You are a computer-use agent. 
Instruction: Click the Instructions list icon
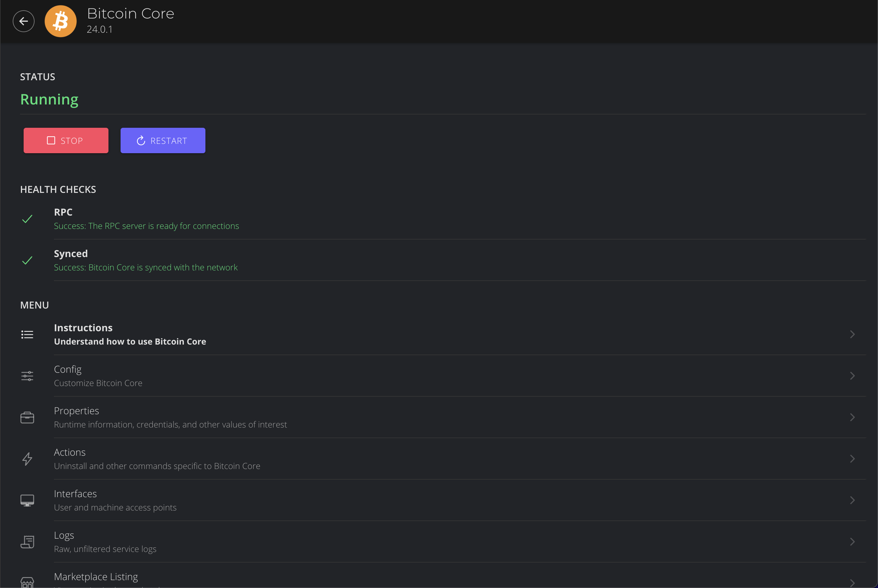(27, 334)
